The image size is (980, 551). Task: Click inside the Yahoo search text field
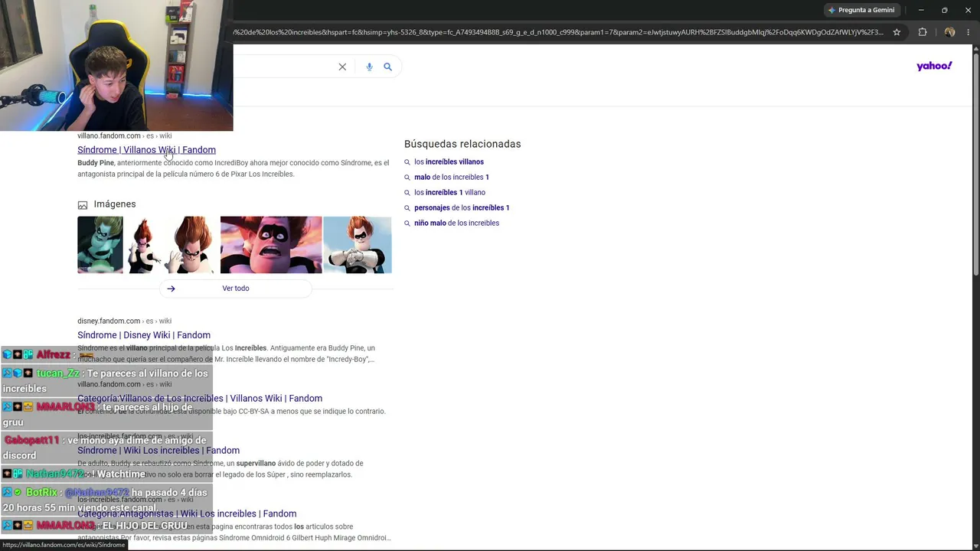[283, 67]
